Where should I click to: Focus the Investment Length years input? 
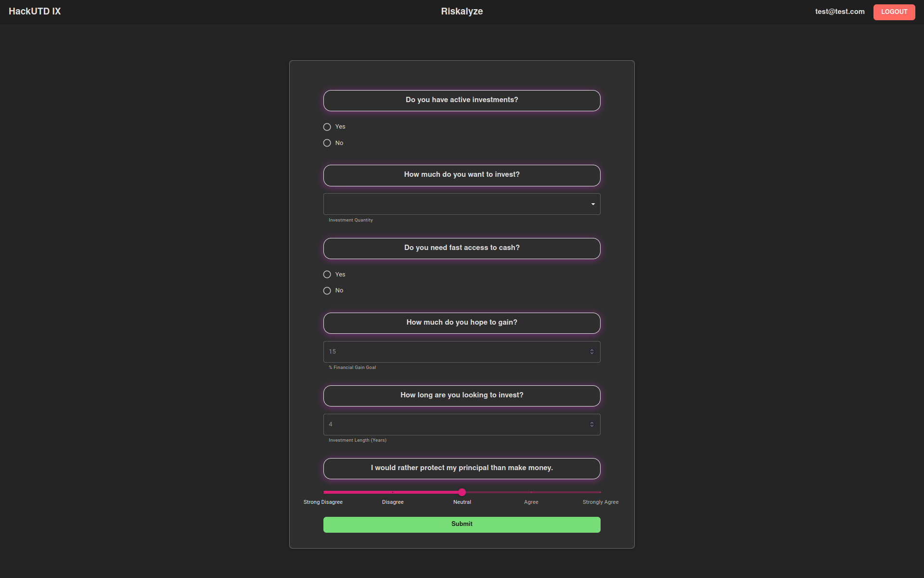[x=452, y=424]
